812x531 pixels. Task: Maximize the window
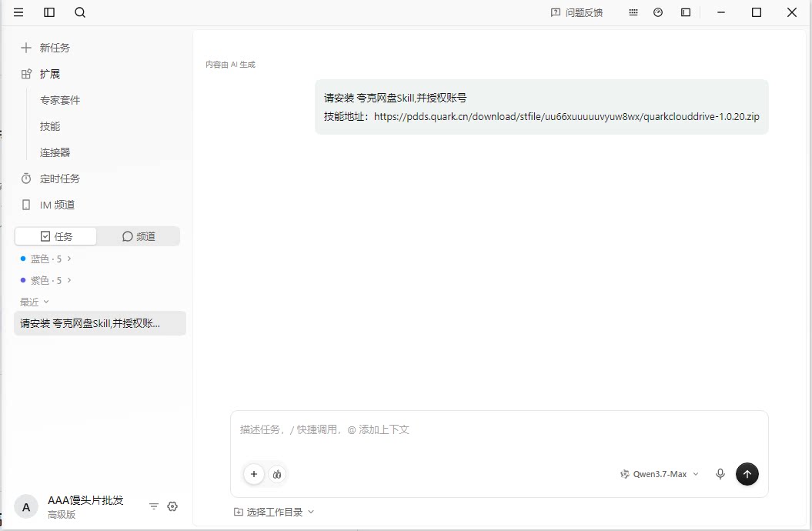pos(756,12)
